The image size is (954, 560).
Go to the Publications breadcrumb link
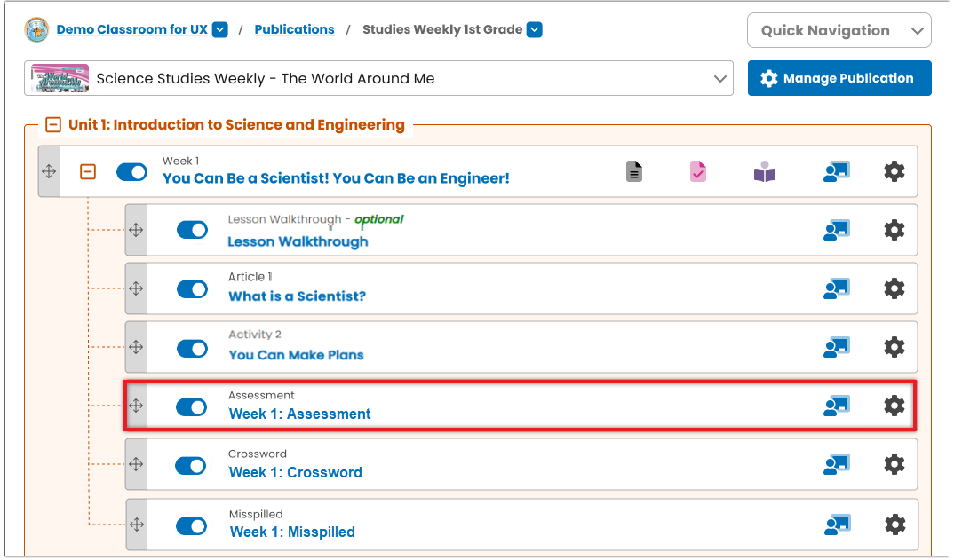coord(295,29)
